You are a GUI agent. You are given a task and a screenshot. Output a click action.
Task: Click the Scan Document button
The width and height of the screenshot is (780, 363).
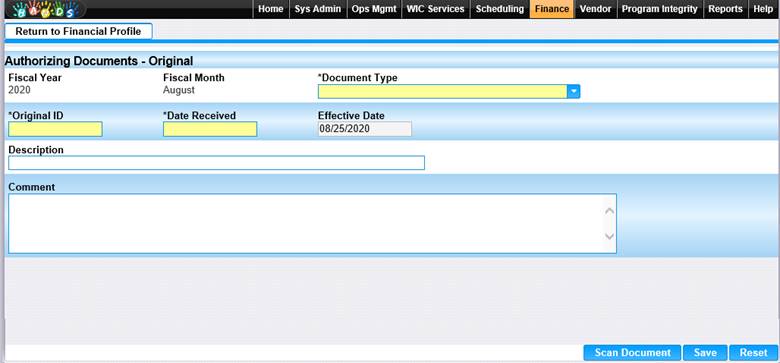(632, 353)
